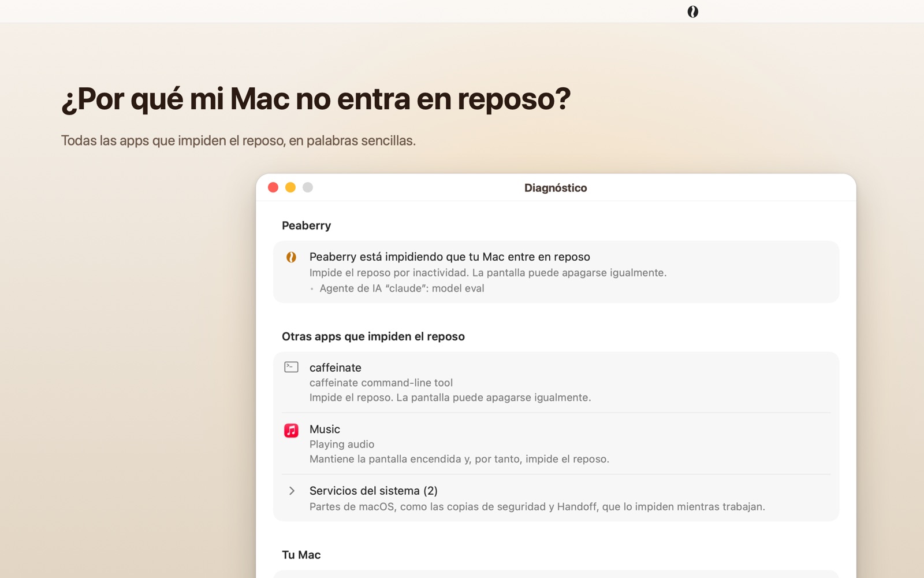This screenshot has height=578, width=924.
Task: Select the Music entry title
Action: 325,429
